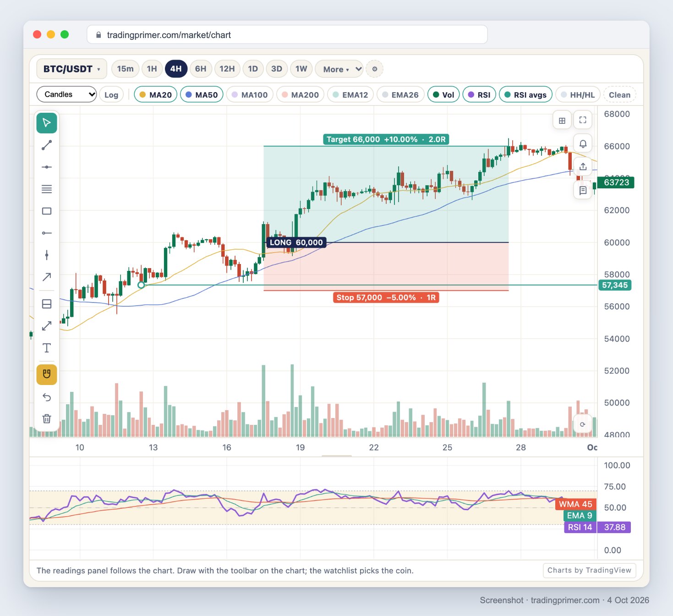Screen dimensions: 673x616
Task: Reset chart view with the refresh icon
Action: 583,424
